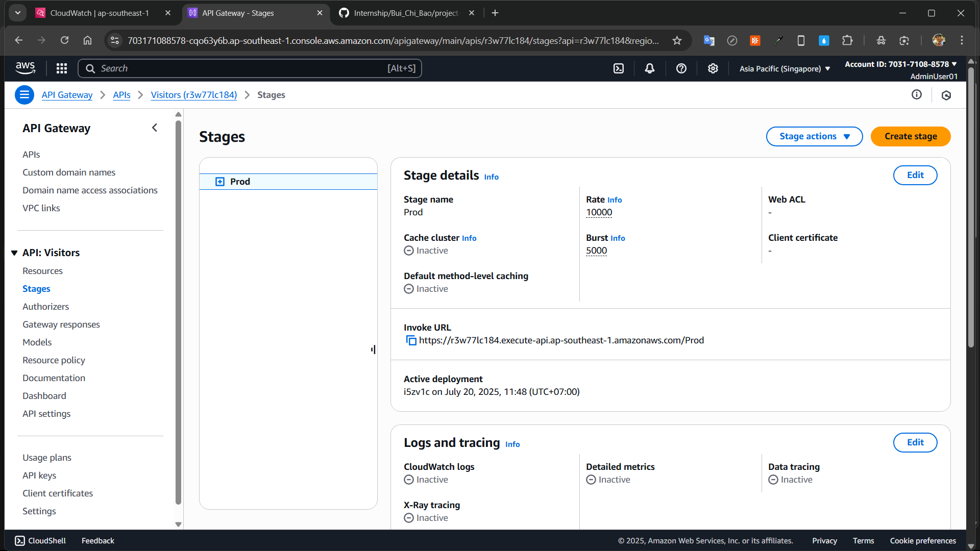
Task: Open the Google Translate extension icon
Action: pyautogui.click(x=709, y=40)
